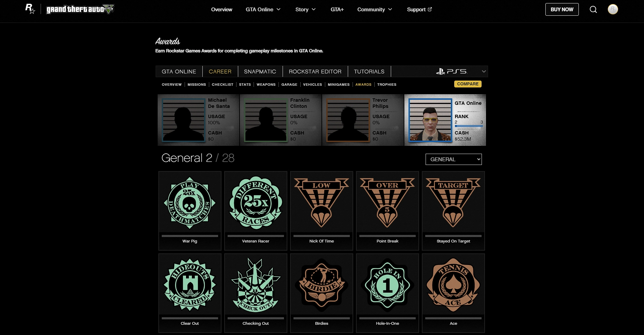644x335 pixels.
Task: Open the Grand Theft Auto V logo link
Action: click(x=80, y=9)
